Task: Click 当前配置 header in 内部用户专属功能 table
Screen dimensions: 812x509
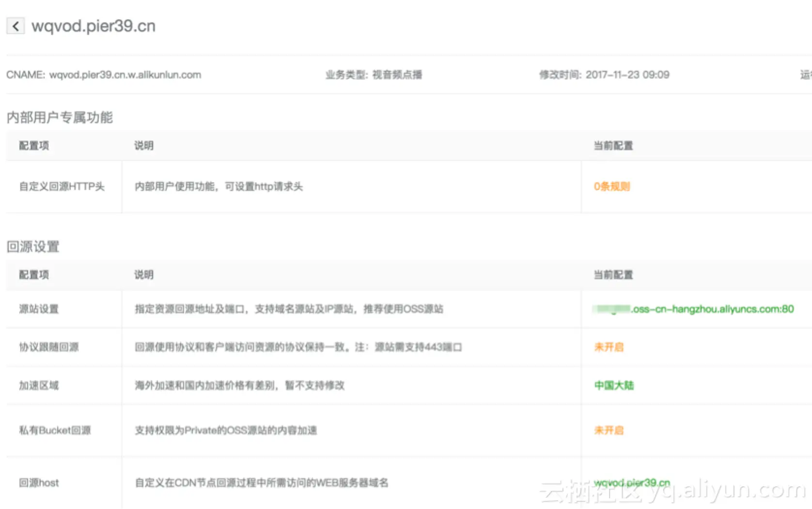Action: coord(613,146)
